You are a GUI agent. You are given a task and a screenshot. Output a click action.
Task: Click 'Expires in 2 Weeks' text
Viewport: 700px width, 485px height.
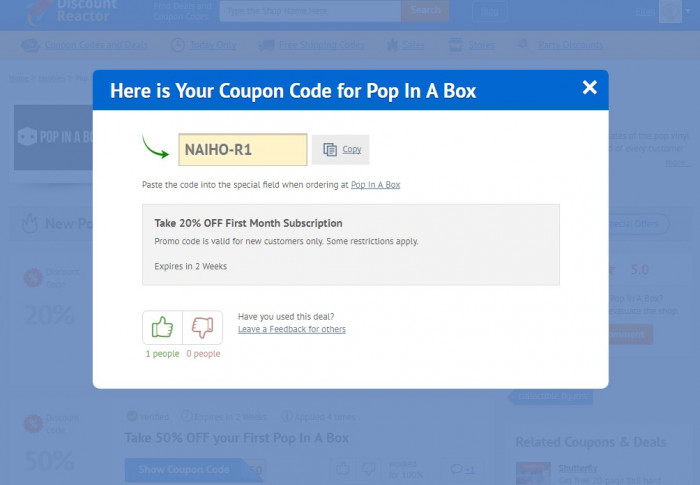click(191, 267)
